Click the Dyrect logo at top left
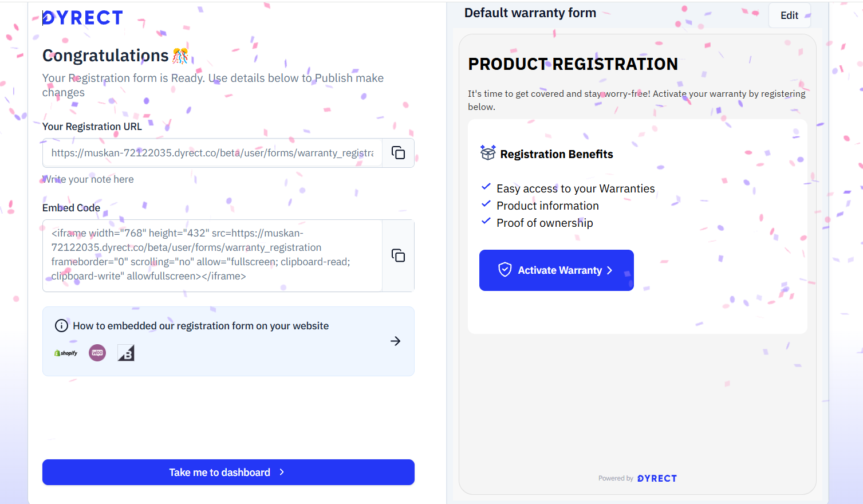The image size is (863, 504). coord(82,18)
